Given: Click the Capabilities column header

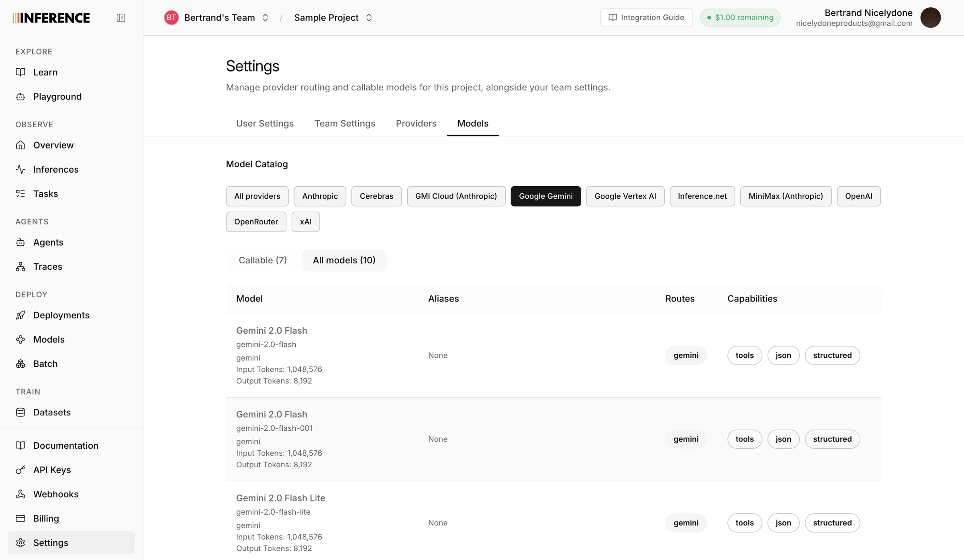Looking at the screenshot, I should coord(752,298).
